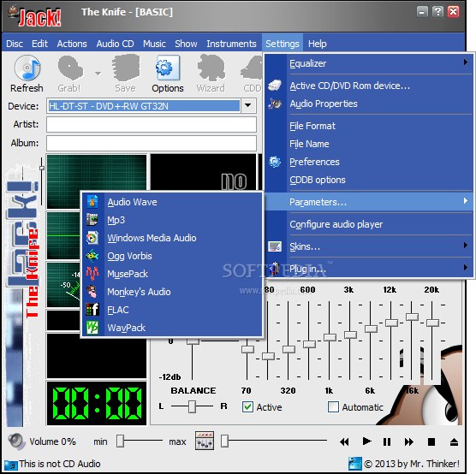
Task: Close the Settings menu via Settings tab
Action: pos(283,44)
